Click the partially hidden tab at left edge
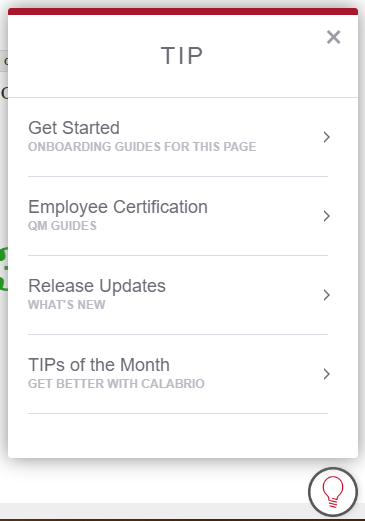Image resolution: width=365 pixels, height=521 pixels. coord(4,61)
